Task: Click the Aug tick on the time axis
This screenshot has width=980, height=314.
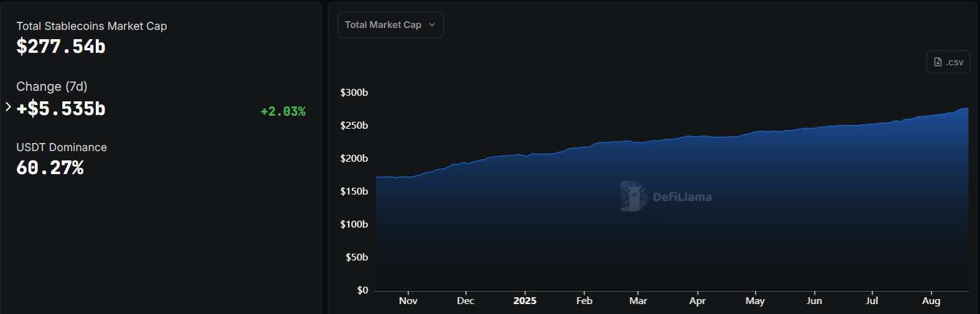Action: click(931, 301)
